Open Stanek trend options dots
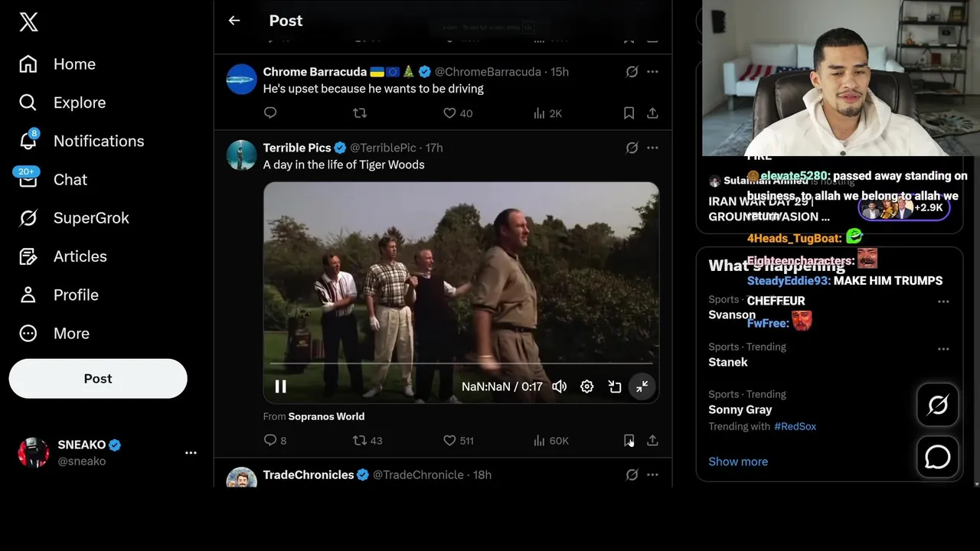 (943, 349)
